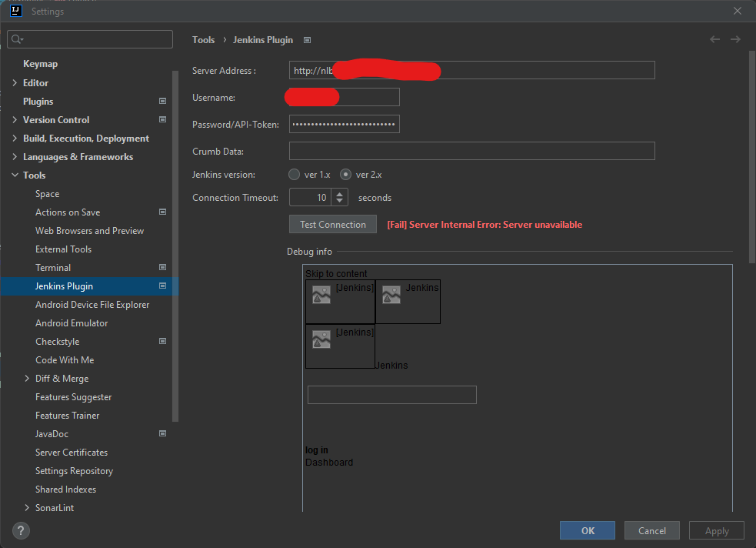The image size is (756, 548).
Task: Click inside the Crumb Data field
Action: coord(471,150)
